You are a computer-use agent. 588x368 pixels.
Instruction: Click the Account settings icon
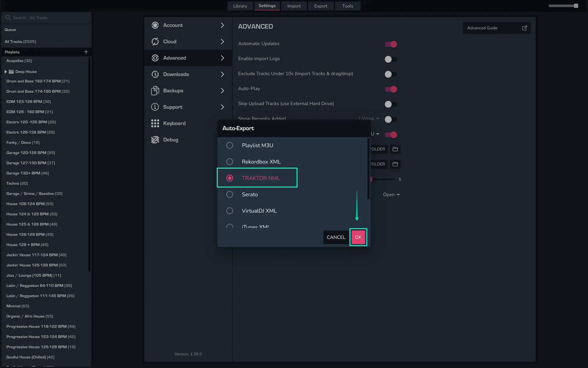pos(155,25)
